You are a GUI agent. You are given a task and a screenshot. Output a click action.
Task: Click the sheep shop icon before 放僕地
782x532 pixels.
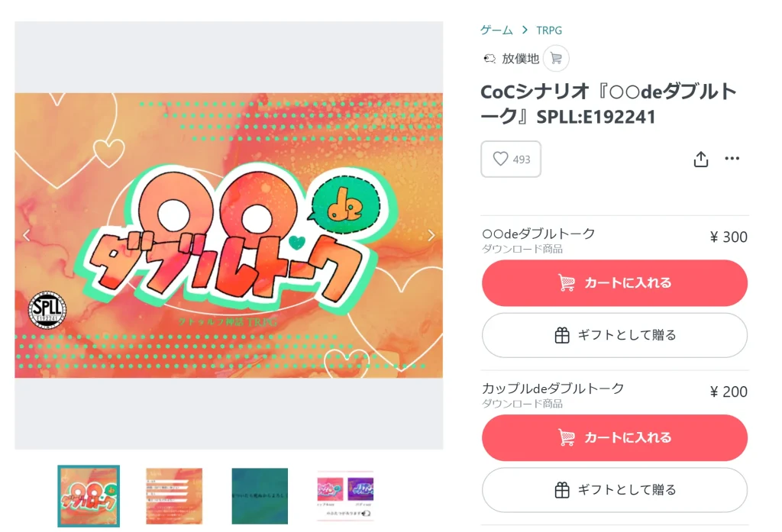pos(490,59)
